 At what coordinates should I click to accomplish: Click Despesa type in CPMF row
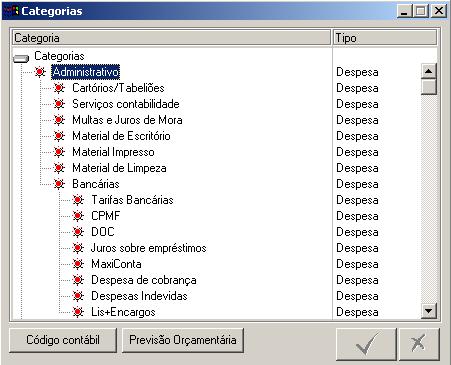coord(357,216)
